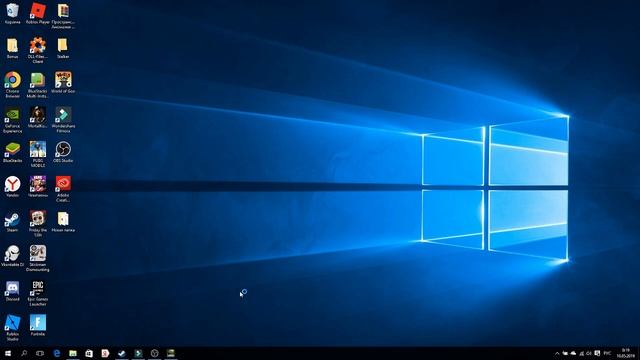Viewport: 640px width, 360px height.
Task: Select BlueStacks Multi-Instance shortcut
Action: click(x=38, y=85)
